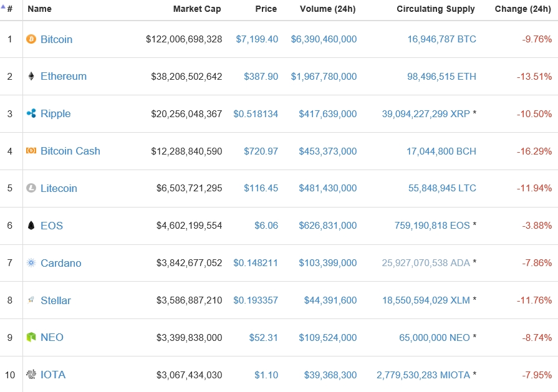
Task: Click the IOTA logo icon
Action: [x=31, y=375]
